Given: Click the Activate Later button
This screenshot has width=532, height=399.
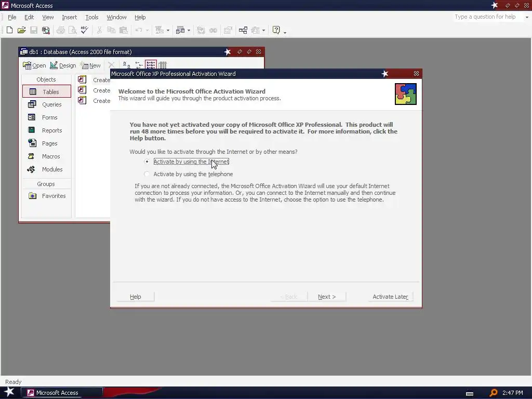Looking at the screenshot, I should 390,297.
